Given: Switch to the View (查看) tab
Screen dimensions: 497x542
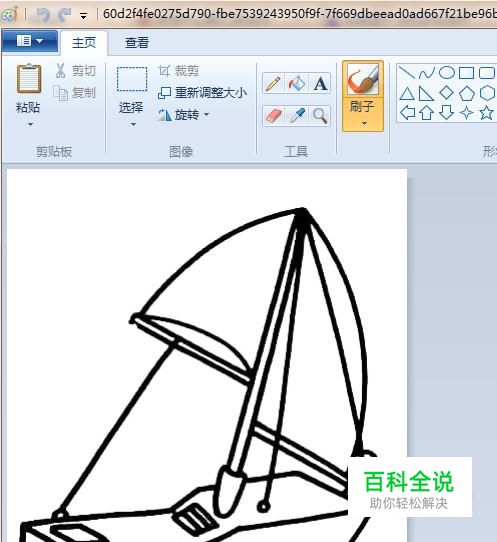Looking at the screenshot, I should coord(137,43).
